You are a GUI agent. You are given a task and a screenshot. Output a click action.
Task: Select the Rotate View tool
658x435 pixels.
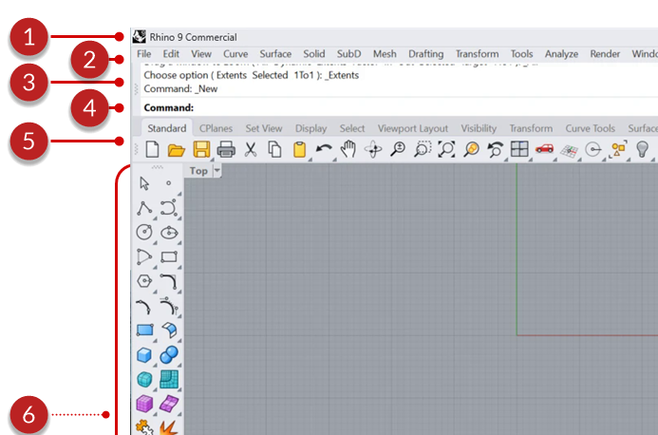pos(373,149)
